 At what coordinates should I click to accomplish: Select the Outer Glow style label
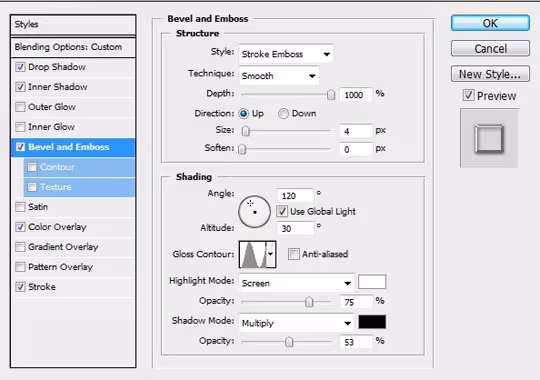click(x=52, y=107)
